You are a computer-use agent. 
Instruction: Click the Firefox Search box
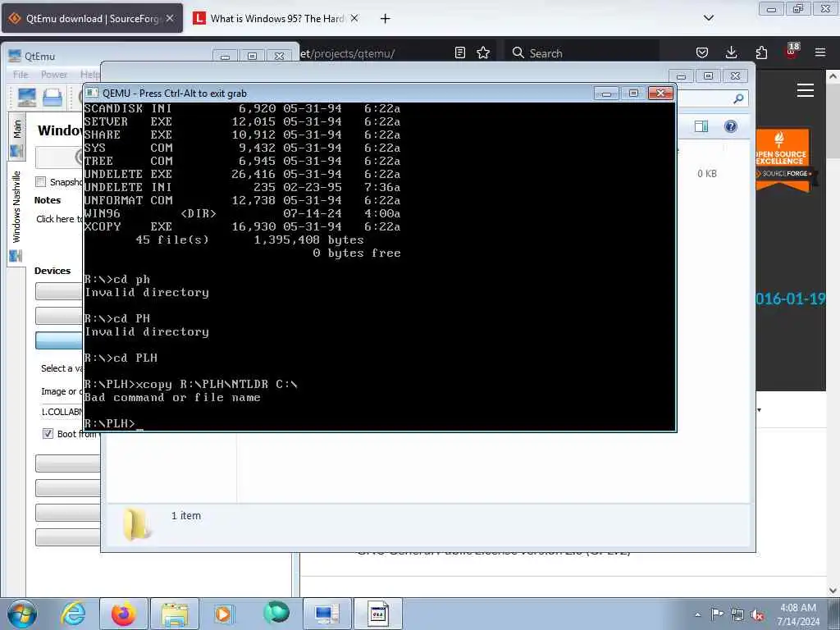click(x=582, y=53)
